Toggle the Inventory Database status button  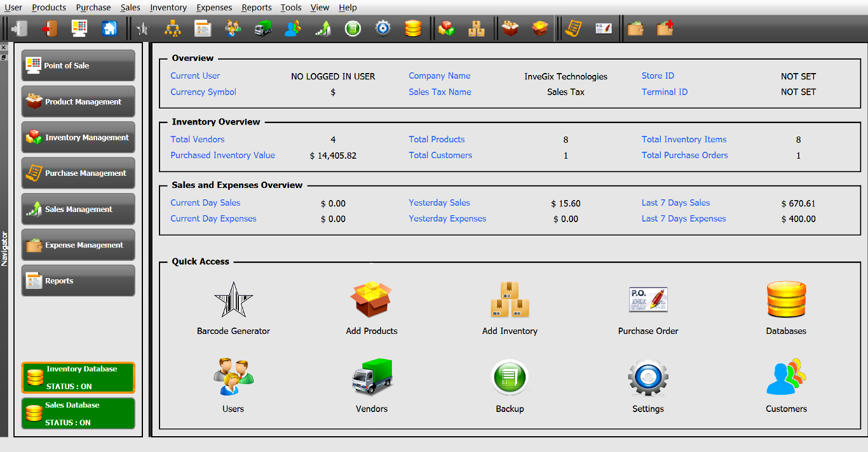pos(78,378)
